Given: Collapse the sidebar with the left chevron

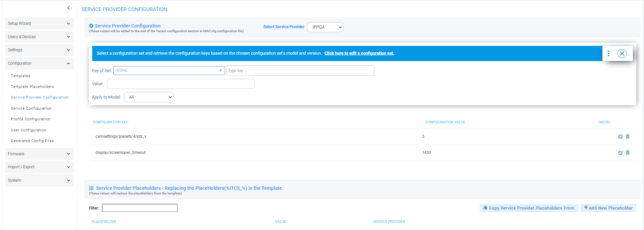Looking at the screenshot, I should [68, 8].
